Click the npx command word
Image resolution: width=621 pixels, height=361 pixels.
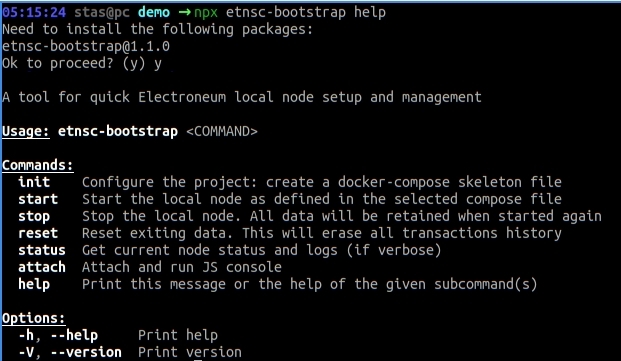(206, 13)
